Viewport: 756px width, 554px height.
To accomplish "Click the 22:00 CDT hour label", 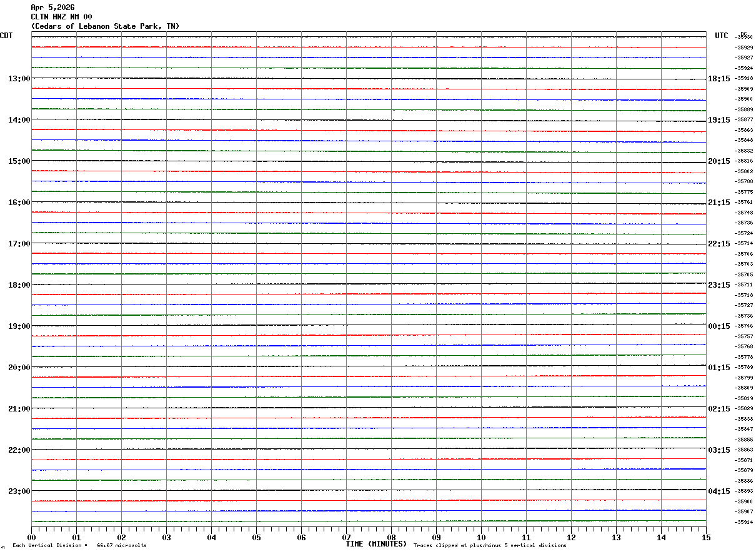I will coord(19,450).
